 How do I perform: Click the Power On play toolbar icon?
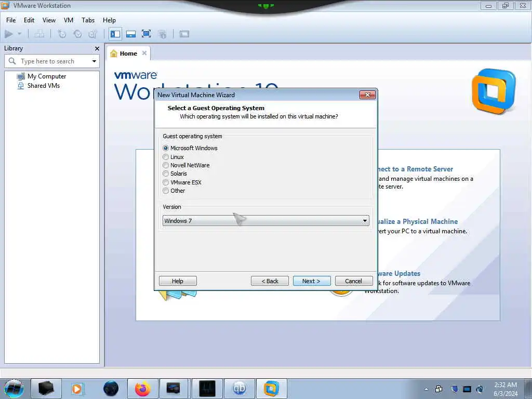point(9,34)
